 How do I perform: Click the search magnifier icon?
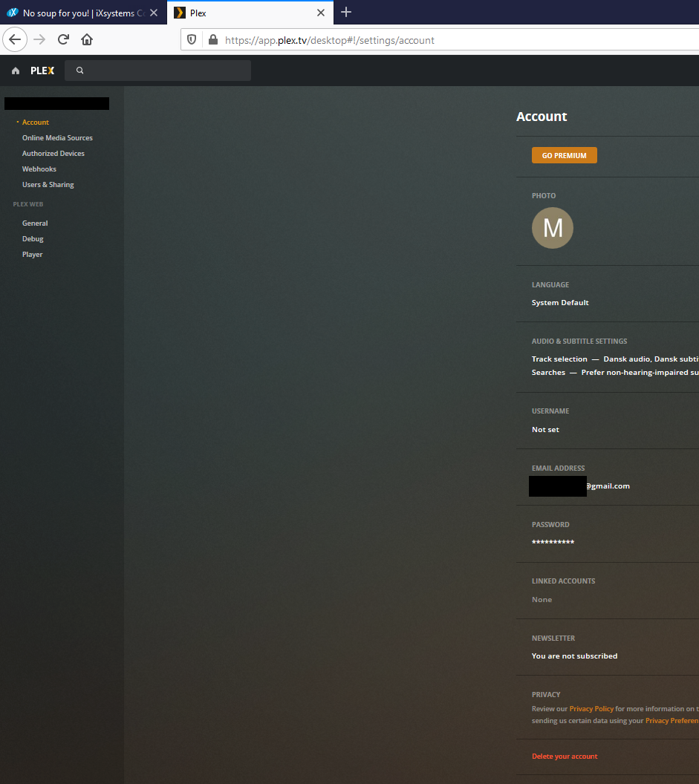click(79, 71)
